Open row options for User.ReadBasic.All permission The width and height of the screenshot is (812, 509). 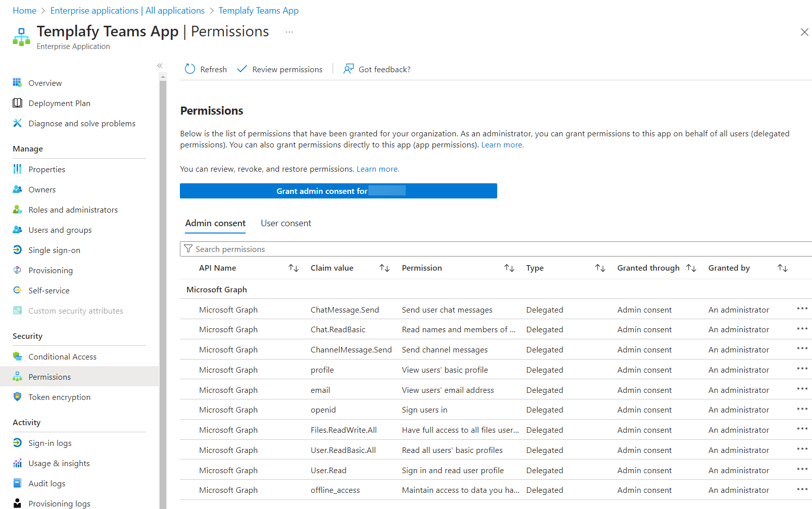[x=802, y=449]
